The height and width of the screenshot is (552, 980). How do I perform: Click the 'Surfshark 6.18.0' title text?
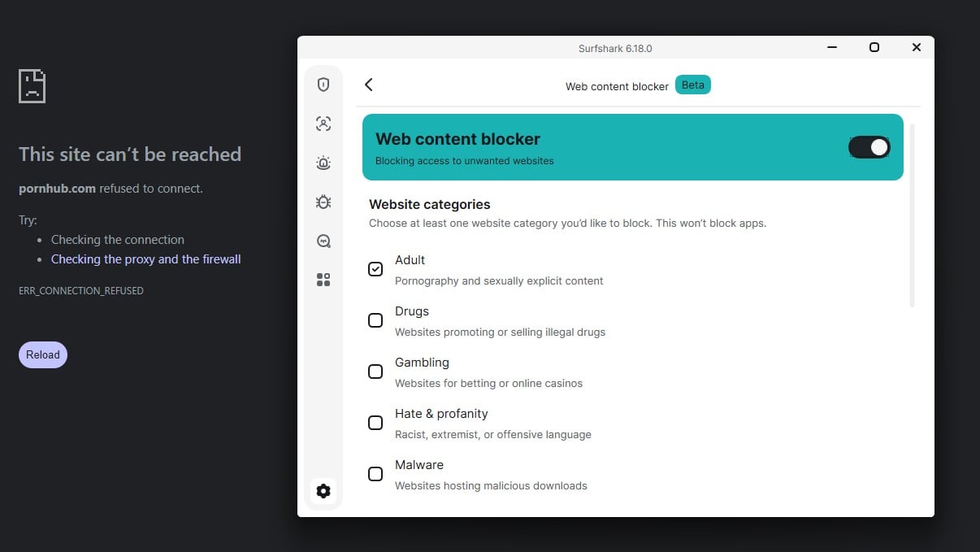(x=615, y=48)
